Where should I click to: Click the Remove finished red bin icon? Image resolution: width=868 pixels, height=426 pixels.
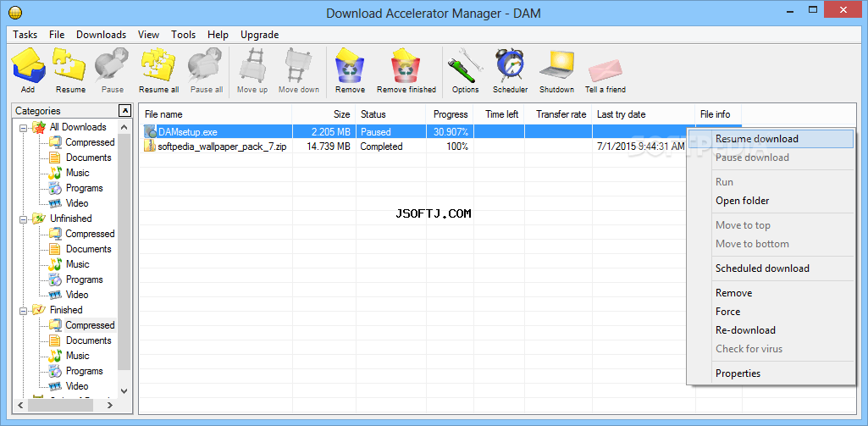point(406,66)
